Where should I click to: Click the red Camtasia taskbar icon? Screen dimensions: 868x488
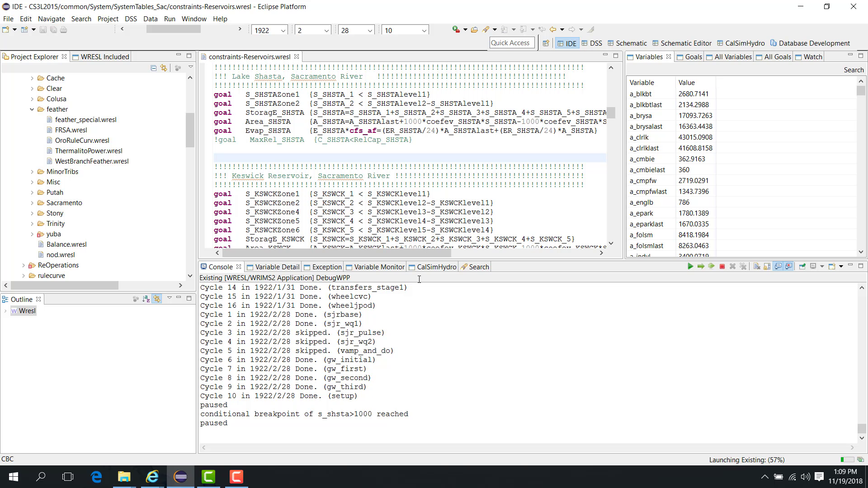click(x=236, y=477)
